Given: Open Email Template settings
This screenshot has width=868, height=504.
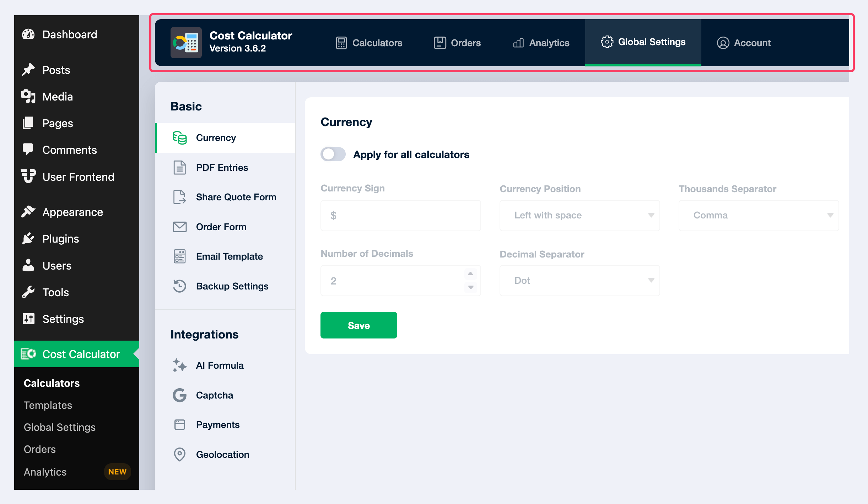Looking at the screenshot, I should [225, 256].
